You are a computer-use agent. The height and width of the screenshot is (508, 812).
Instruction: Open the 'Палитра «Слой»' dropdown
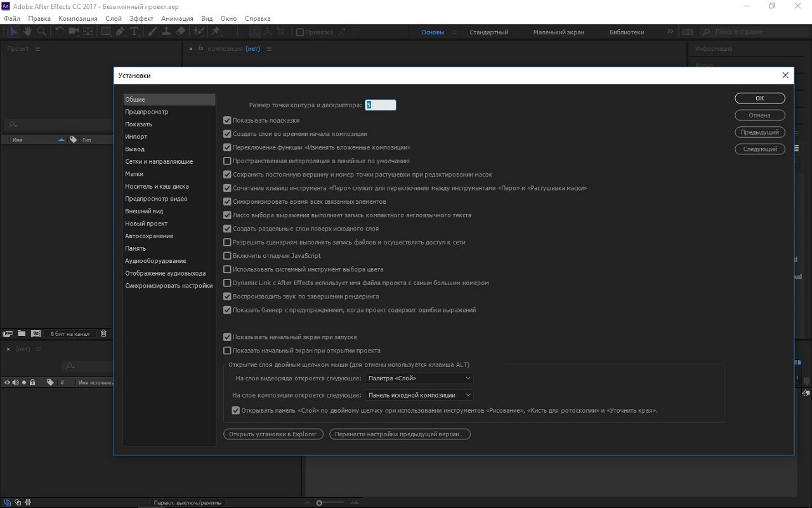[x=419, y=378]
